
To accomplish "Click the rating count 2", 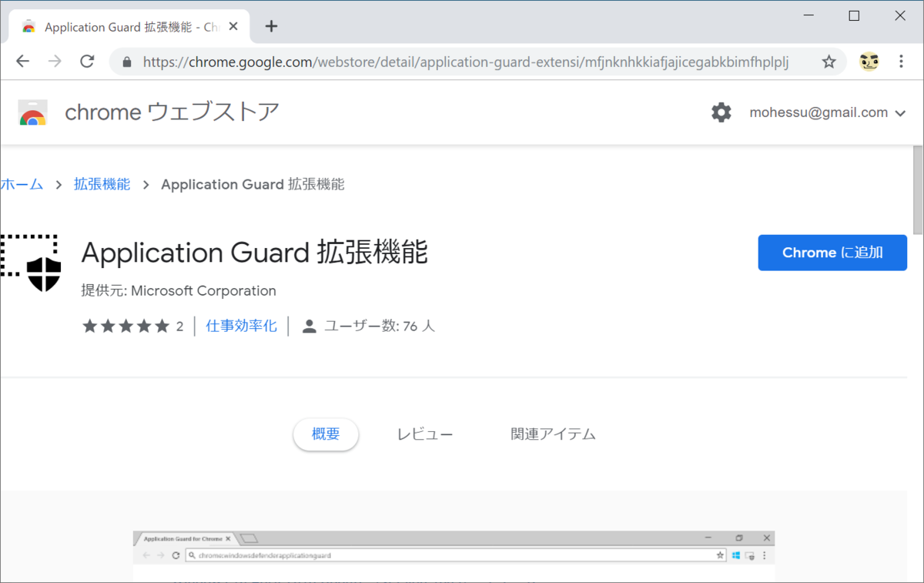I will click(x=179, y=327).
